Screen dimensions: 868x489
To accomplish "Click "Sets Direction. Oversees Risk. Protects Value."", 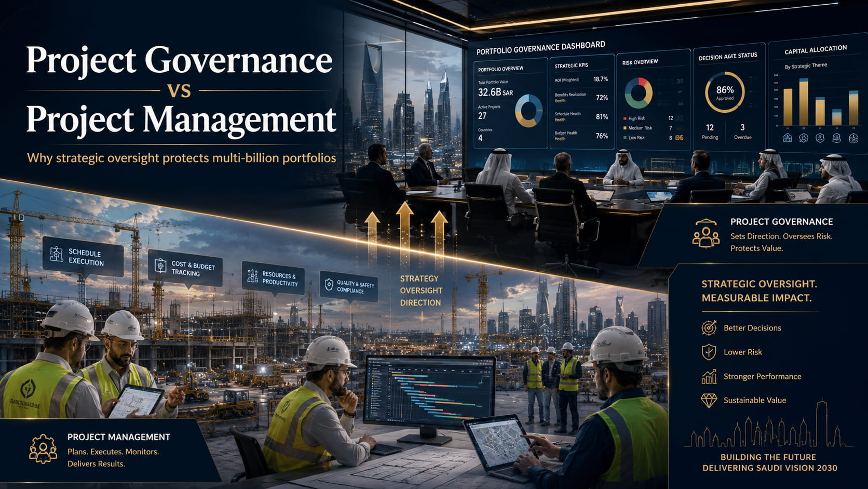I will coord(781,242).
